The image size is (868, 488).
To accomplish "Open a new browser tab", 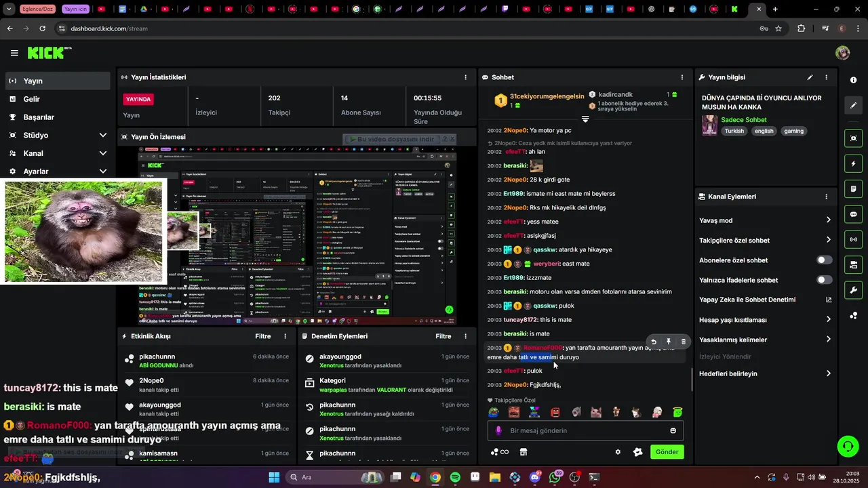I will pyautogui.click(x=775, y=9).
